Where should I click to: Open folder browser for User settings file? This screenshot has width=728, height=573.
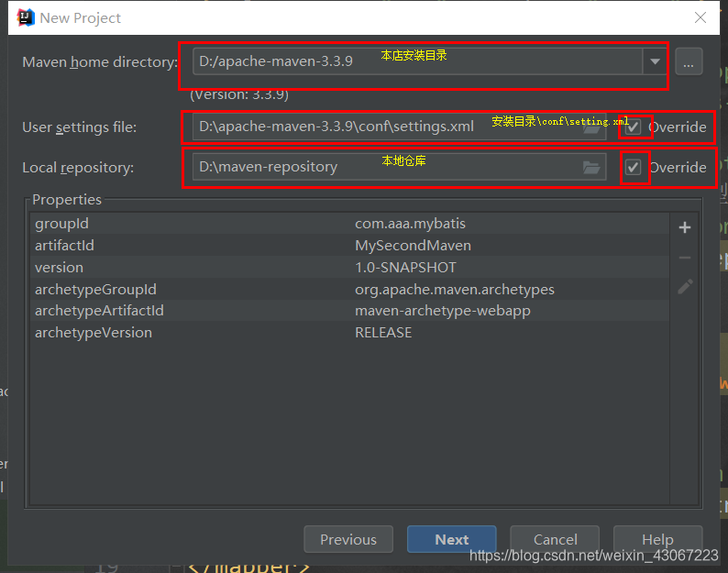tap(591, 127)
